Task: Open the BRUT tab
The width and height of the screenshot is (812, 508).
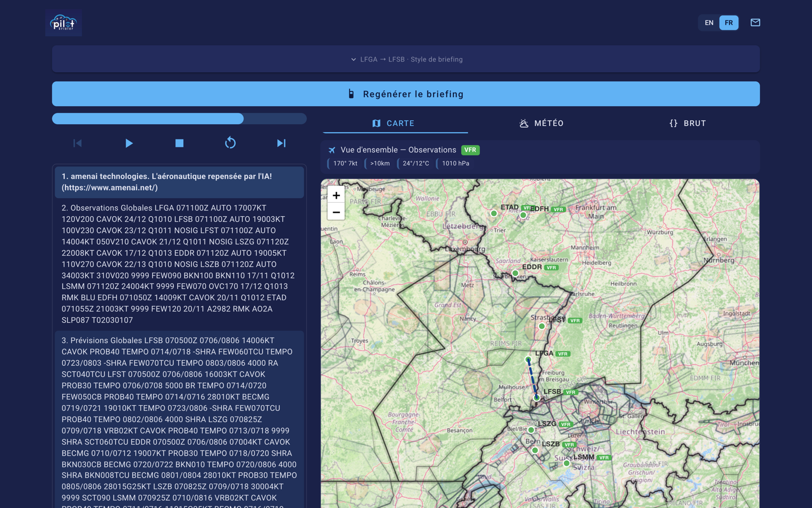Action: [687, 123]
